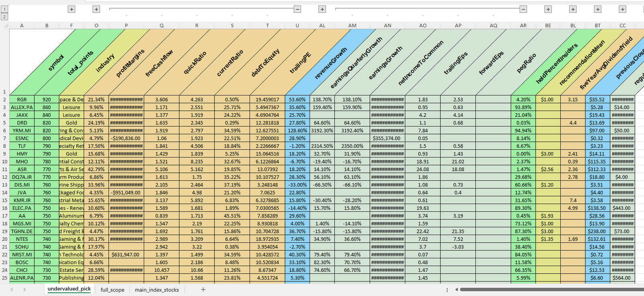Select row 2 header

(4, 99)
